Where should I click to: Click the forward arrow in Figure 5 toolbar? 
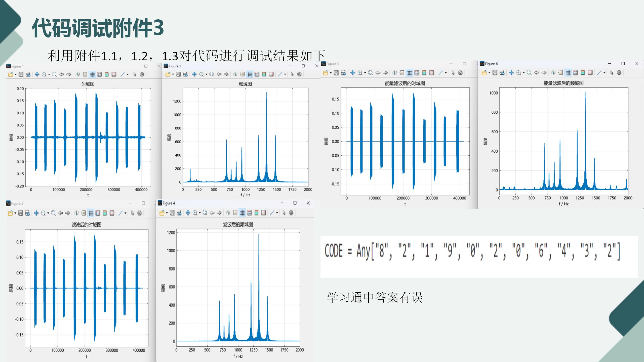coord(385,73)
